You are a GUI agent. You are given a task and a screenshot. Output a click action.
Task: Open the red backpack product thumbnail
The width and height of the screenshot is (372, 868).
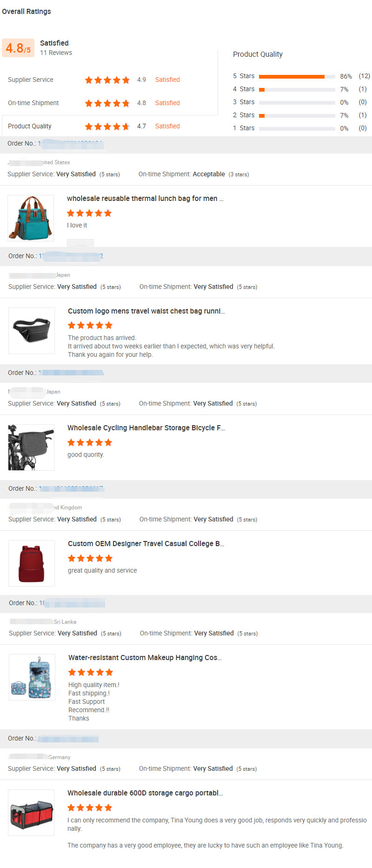32,563
